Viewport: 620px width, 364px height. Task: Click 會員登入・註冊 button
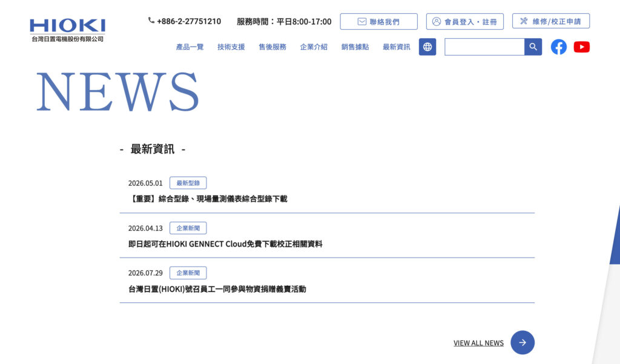[x=464, y=21]
